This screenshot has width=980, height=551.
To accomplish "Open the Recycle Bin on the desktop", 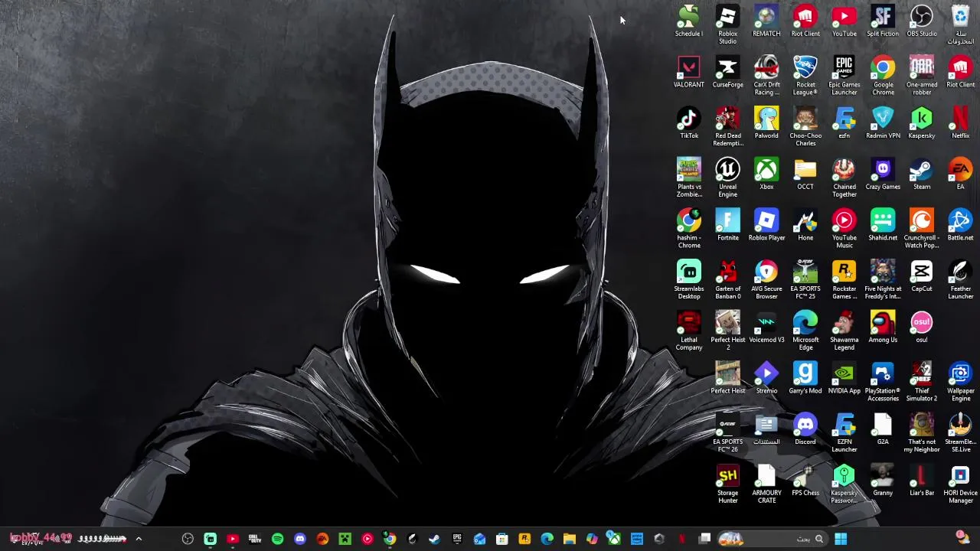I will (960, 24).
